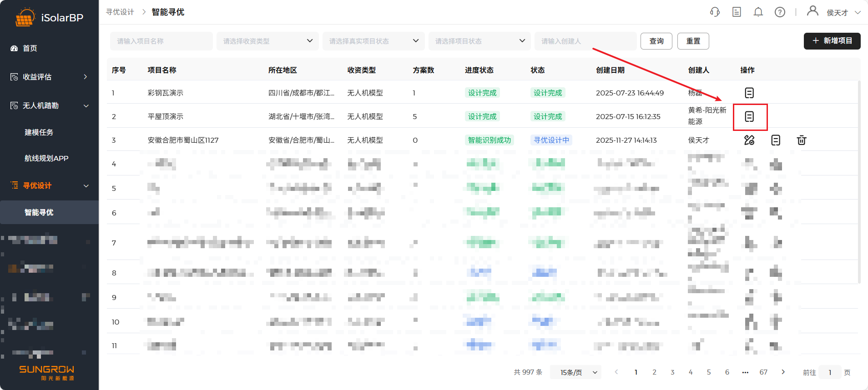The image size is (868, 390).
Task: Open the 请选择真实项目状态 dropdown
Action: point(373,41)
